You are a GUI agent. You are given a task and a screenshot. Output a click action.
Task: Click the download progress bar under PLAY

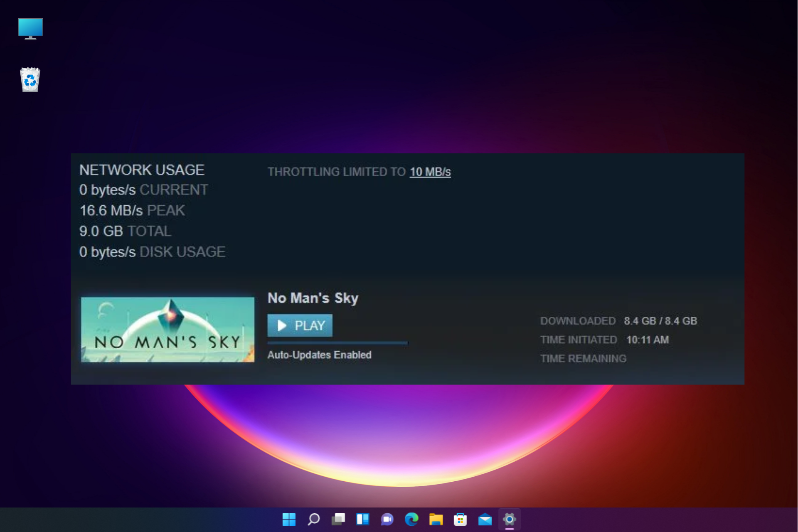[337, 343]
